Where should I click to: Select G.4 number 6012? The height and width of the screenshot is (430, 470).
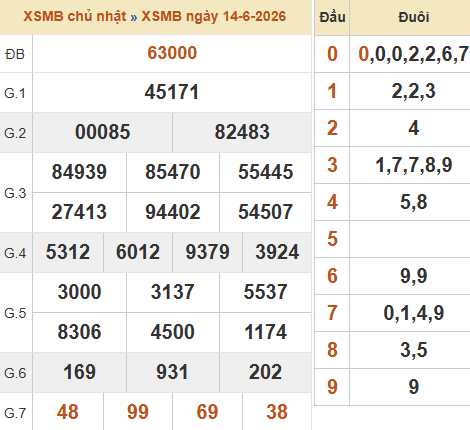click(138, 252)
